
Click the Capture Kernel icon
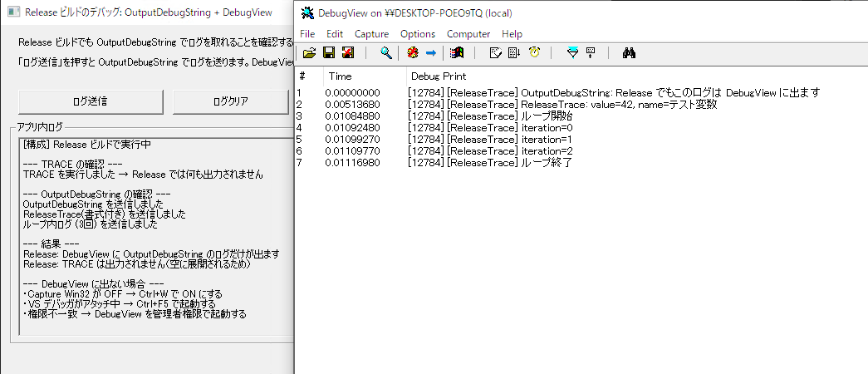[x=413, y=53]
